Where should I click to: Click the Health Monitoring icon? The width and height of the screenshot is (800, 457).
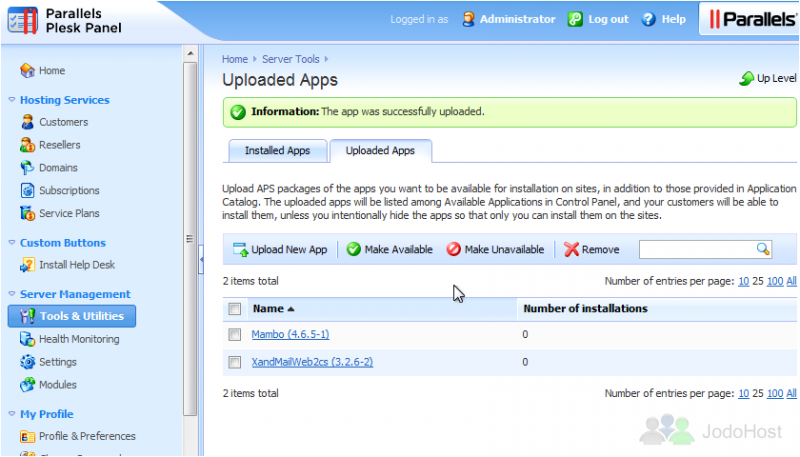coord(27,339)
